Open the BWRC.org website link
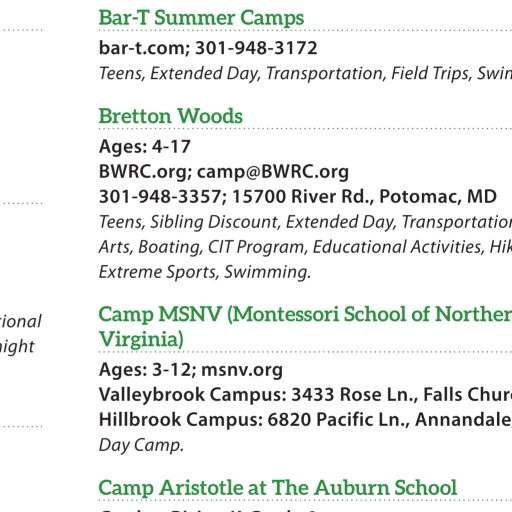512x512 pixels. click(x=145, y=172)
